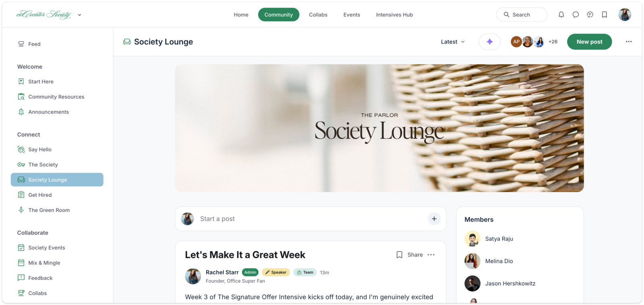Open direct messages chat bubble icon
Screen dimensions: 644x305
[576, 14]
